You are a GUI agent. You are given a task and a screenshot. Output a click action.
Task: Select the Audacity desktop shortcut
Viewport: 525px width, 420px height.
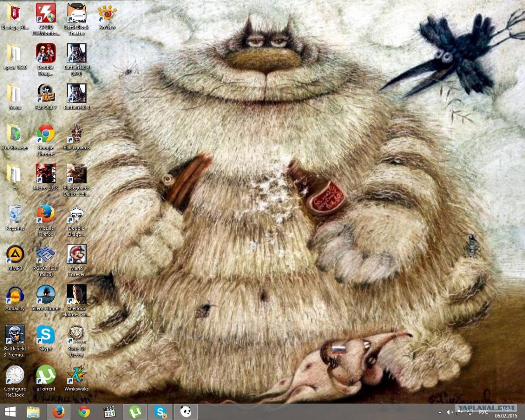tap(15, 294)
